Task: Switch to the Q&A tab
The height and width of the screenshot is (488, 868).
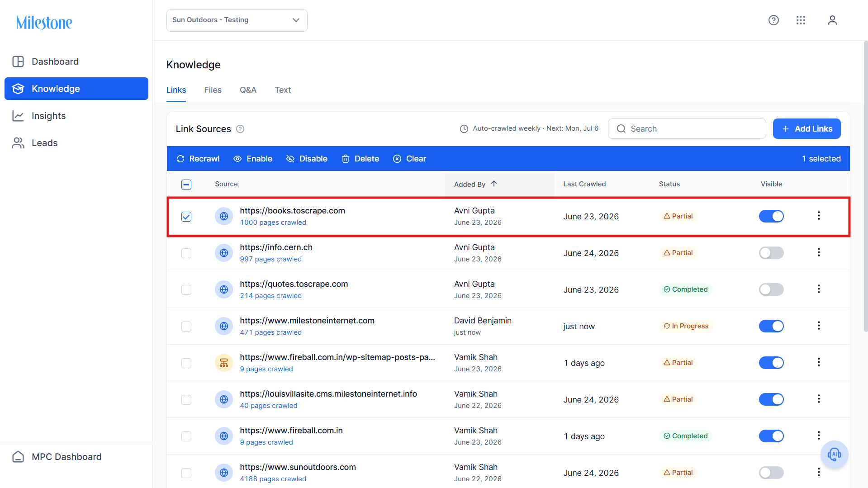Action: 248,90
